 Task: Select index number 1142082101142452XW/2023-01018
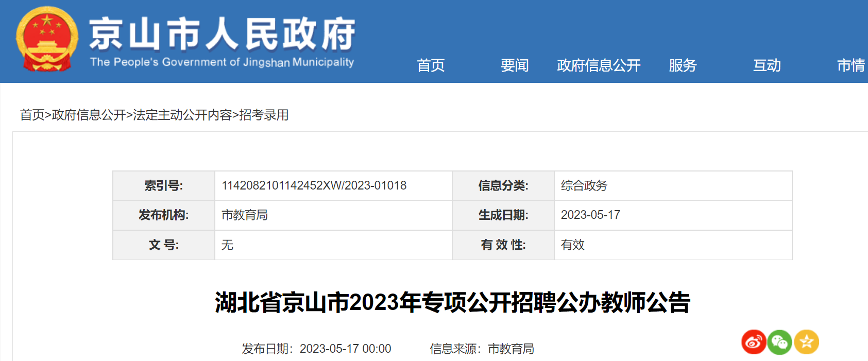[314, 185]
